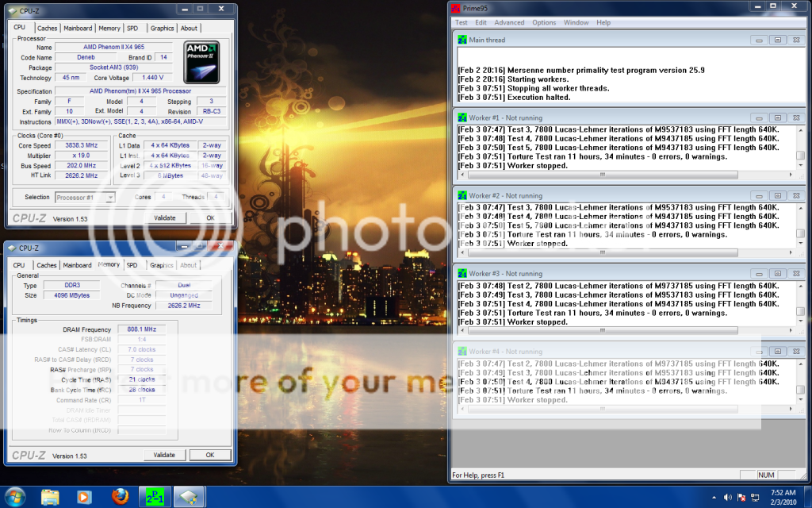The height and width of the screenshot is (508, 812).
Task: Click the Worker #1 window icon
Action: tap(463, 117)
